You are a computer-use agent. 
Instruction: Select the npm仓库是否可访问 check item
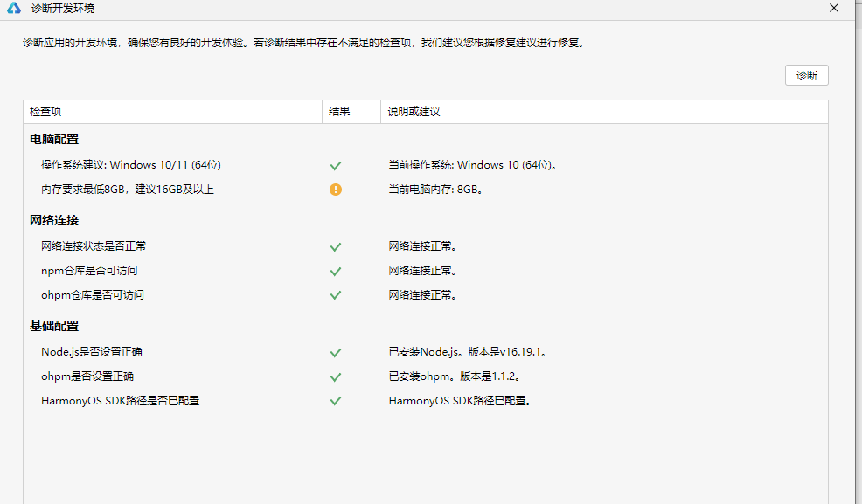click(89, 270)
